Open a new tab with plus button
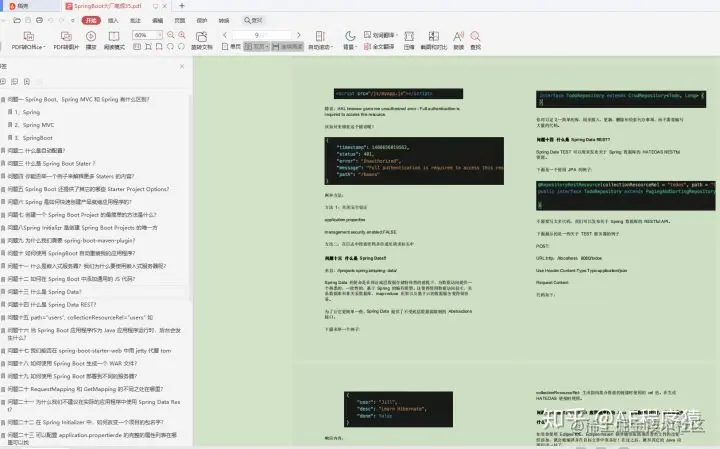This screenshot has height=449, width=720. point(182,6)
